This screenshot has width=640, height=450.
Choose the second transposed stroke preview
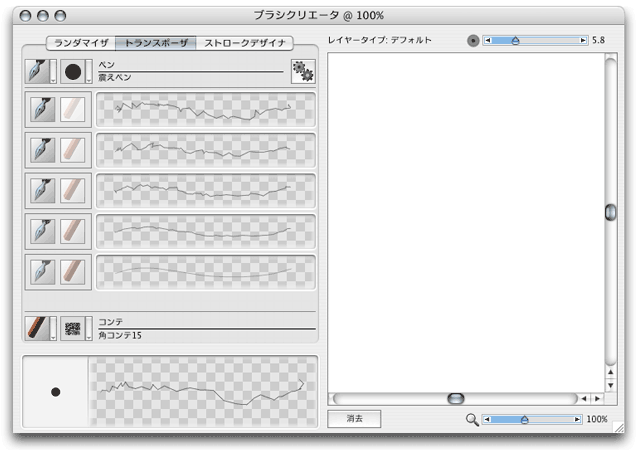click(x=205, y=150)
